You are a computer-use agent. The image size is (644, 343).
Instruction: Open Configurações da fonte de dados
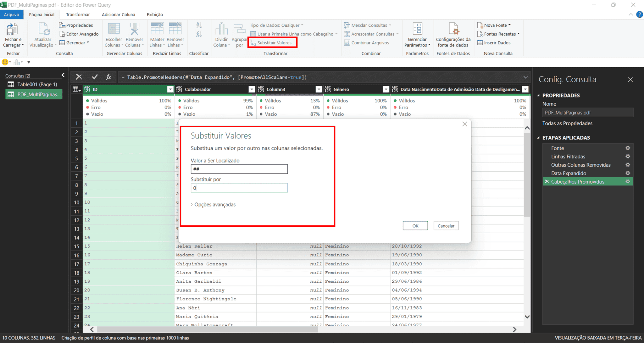453,35
